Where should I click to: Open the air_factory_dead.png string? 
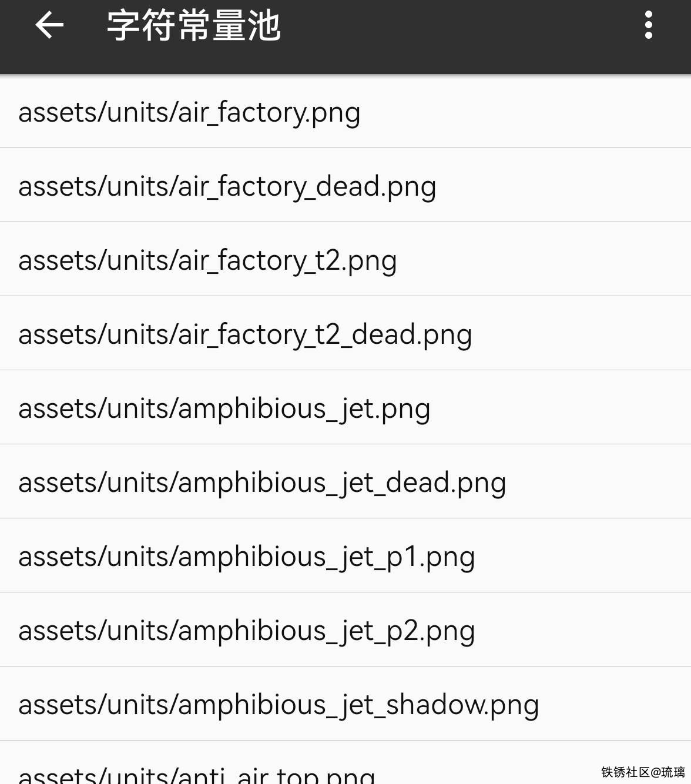[x=227, y=186]
